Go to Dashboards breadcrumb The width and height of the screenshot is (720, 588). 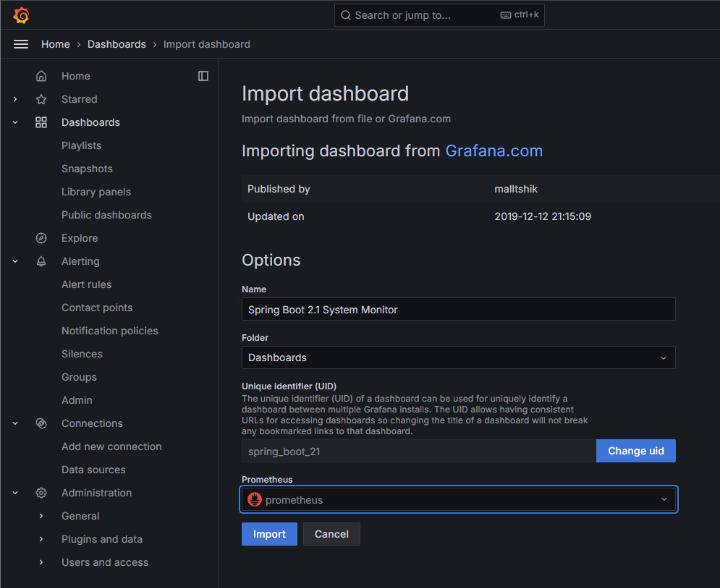[x=117, y=44]
